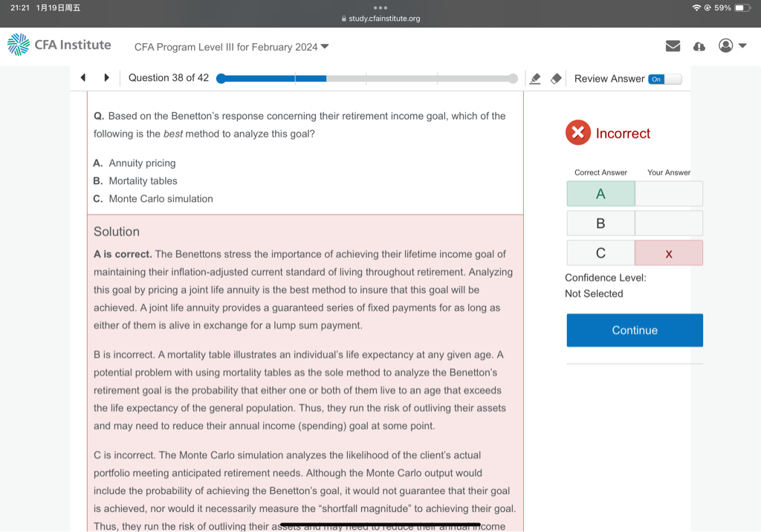Open the messages envelope icon
This screenshot has width=761, height=532.
tap(673, 46)
